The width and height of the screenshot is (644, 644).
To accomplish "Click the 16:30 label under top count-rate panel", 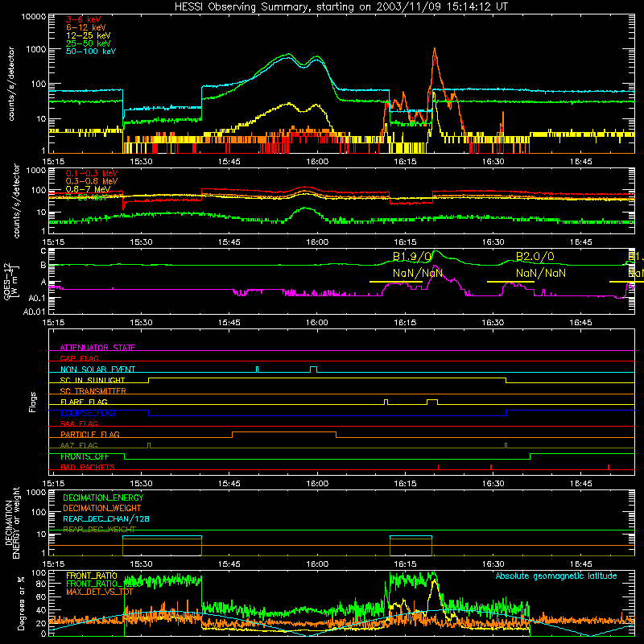I will (493, 162).
